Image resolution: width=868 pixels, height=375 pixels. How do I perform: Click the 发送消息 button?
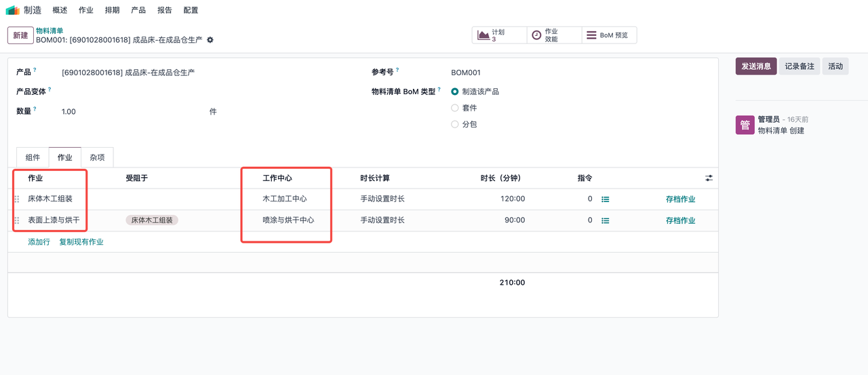point(756,66)
